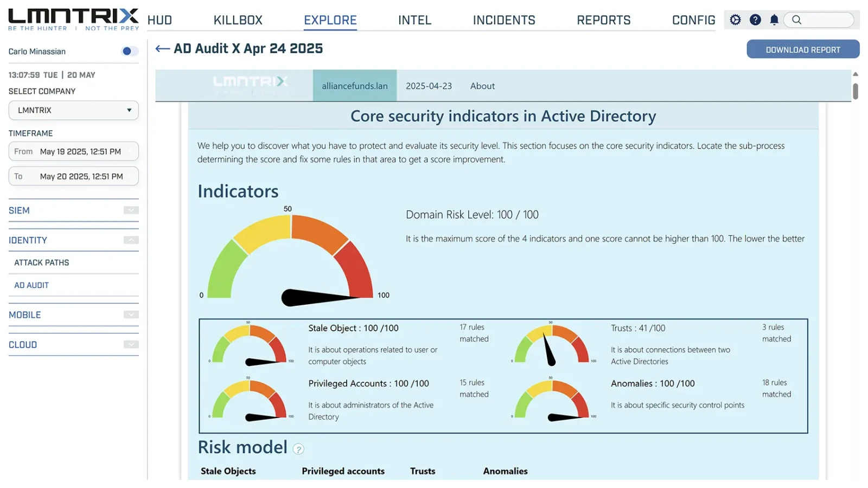
Task: Go to the REPORTS tab
Action: (603, 20)
